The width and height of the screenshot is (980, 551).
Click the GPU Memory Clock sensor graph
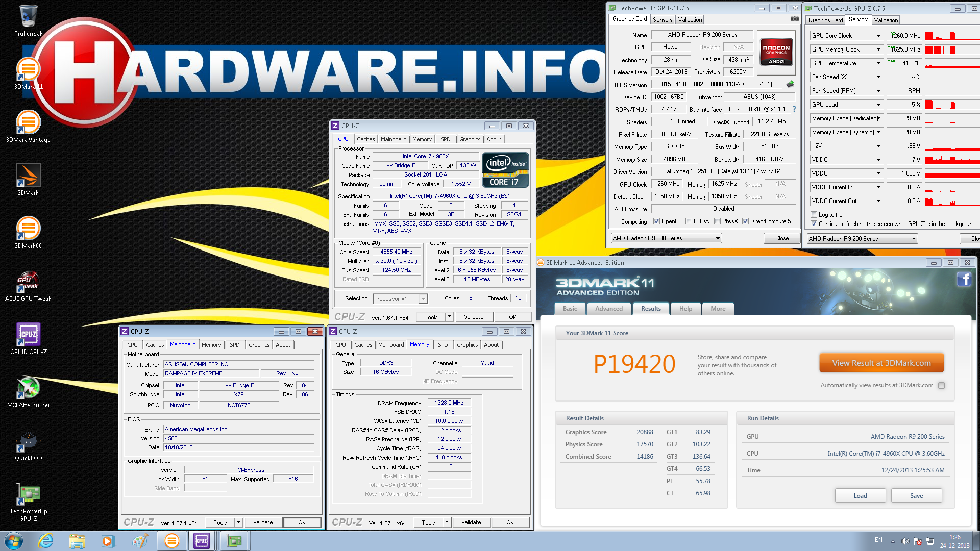[x=952, y=49]
